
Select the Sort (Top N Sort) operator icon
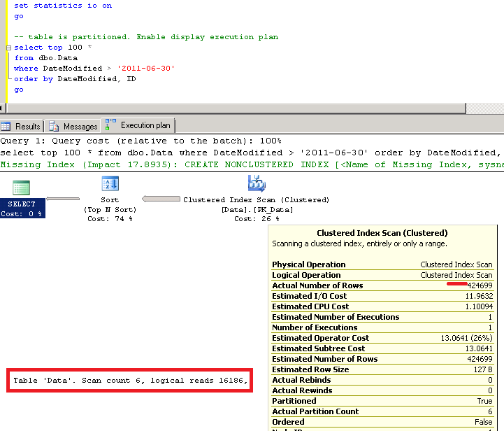pyautogui.click(x=110, y=184)
